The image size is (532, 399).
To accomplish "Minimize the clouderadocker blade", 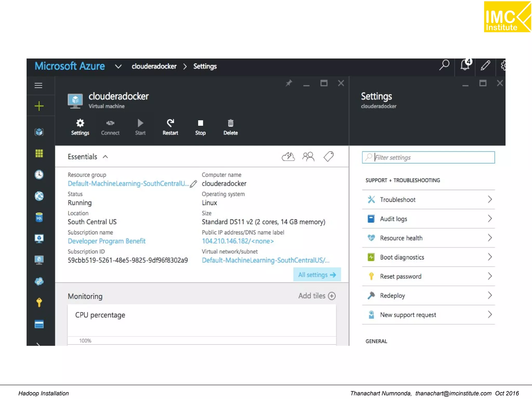I will point(307,85).
